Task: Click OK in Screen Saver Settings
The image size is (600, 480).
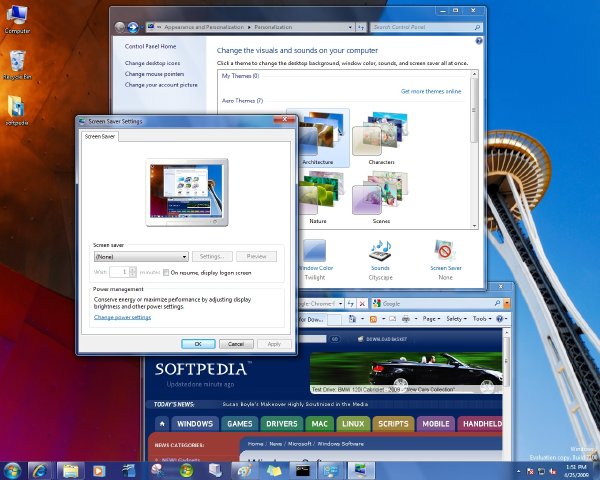Action: (198, 344)
